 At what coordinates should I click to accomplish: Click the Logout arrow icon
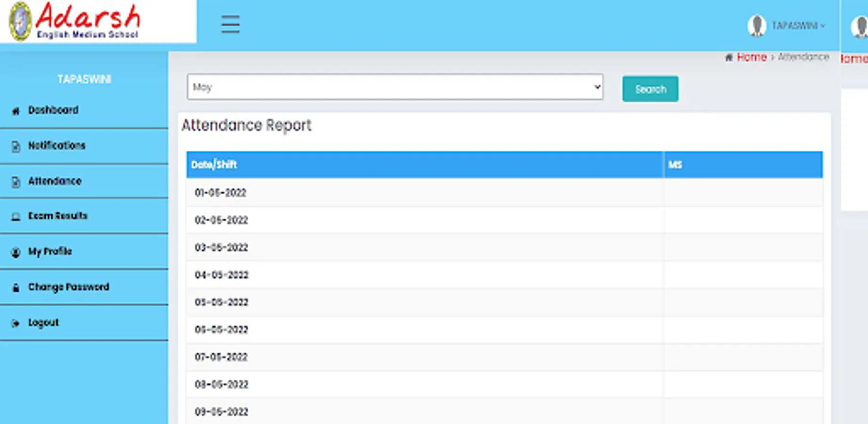[x=16, y=323]
